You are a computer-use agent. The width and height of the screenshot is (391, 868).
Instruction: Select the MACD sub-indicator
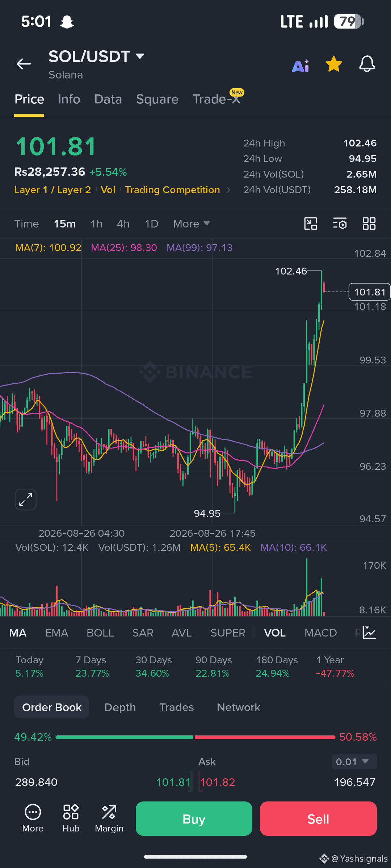pos(321,633)
